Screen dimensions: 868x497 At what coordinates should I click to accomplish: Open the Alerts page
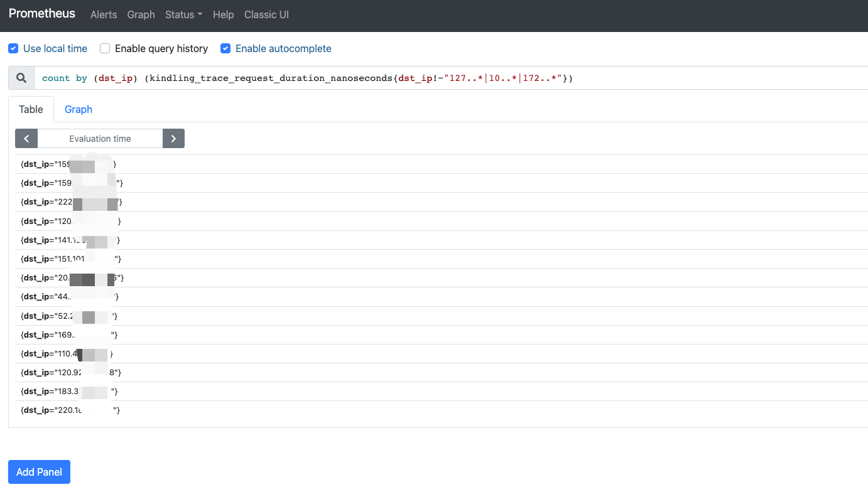click(104, 15)
